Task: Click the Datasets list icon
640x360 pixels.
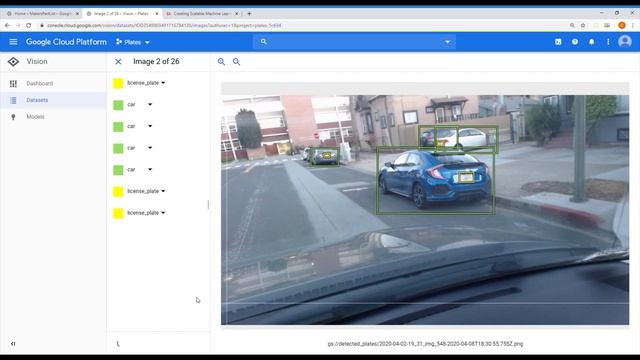Action: (x=13, y=100)
